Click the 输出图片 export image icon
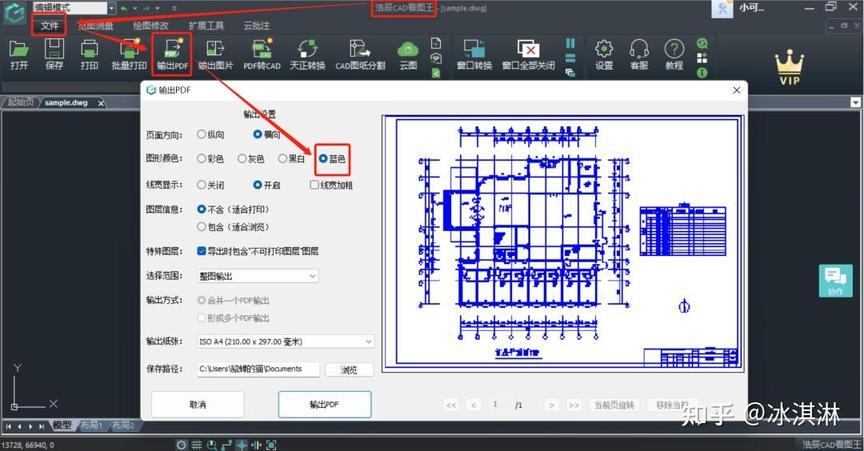The width and height of the screenshot is (864, 451). click(x=215, y=54)
